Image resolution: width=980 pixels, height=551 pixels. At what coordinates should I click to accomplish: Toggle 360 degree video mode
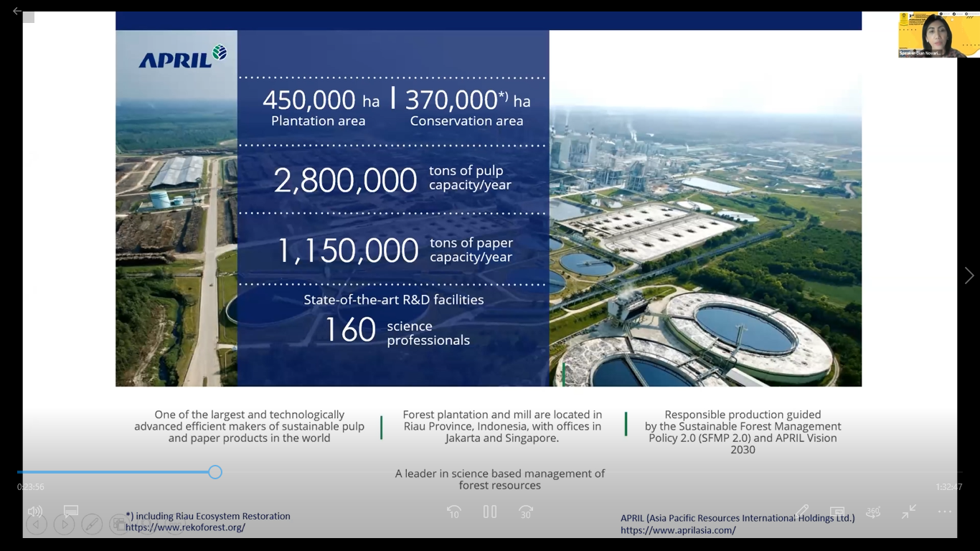coord(873,512)
